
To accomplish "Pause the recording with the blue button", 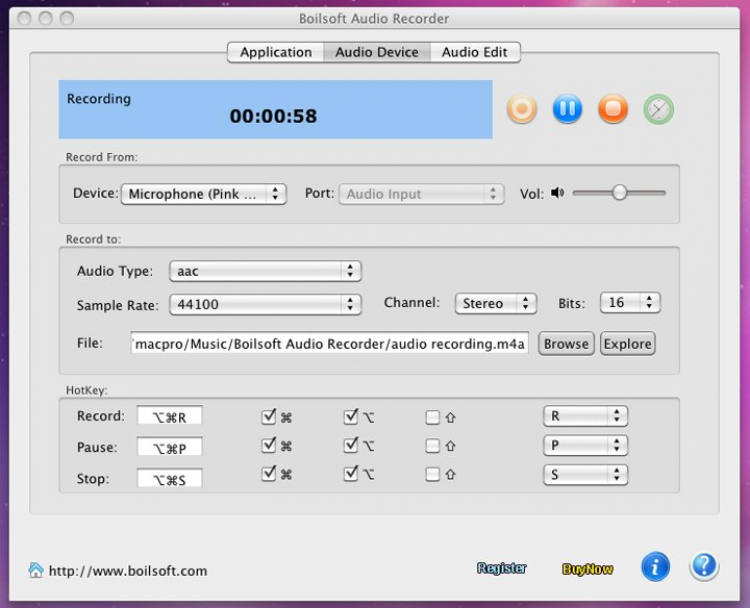I will 567,109.
